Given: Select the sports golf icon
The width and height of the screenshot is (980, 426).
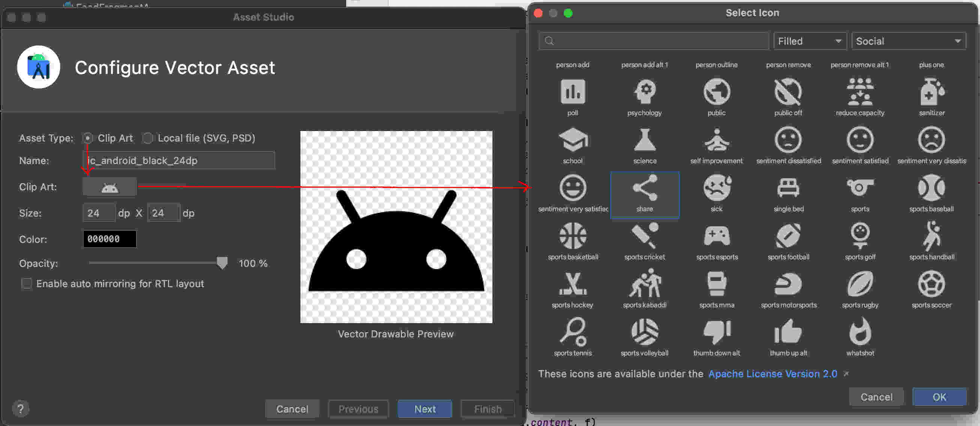Looking at the screenshot, I should coord(860,236).
